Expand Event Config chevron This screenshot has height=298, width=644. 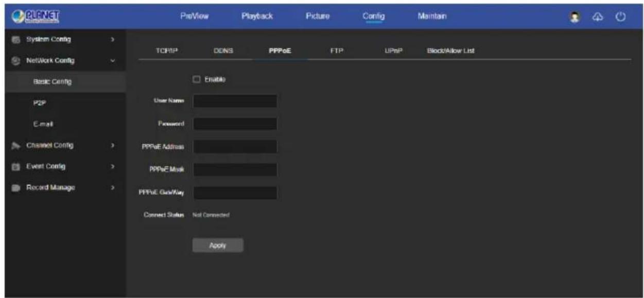[x=112, y=167]
